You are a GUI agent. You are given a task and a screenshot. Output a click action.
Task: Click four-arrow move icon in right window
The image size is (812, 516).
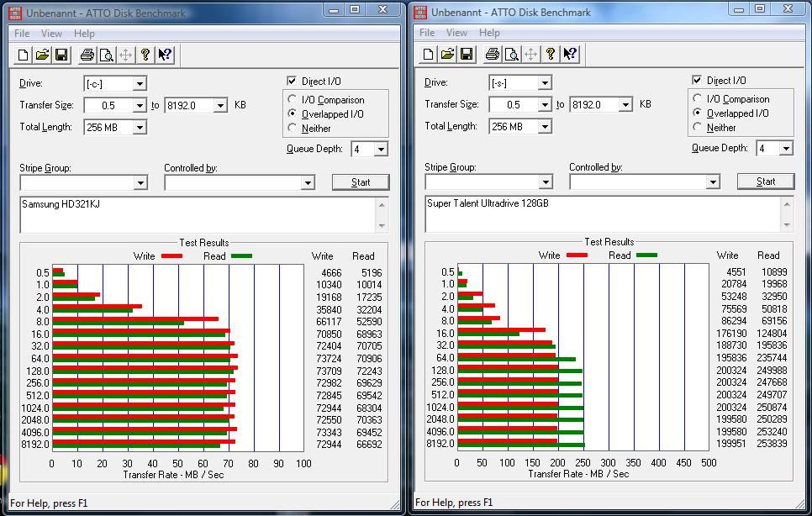pyautogui.click(x=530, y=54)
